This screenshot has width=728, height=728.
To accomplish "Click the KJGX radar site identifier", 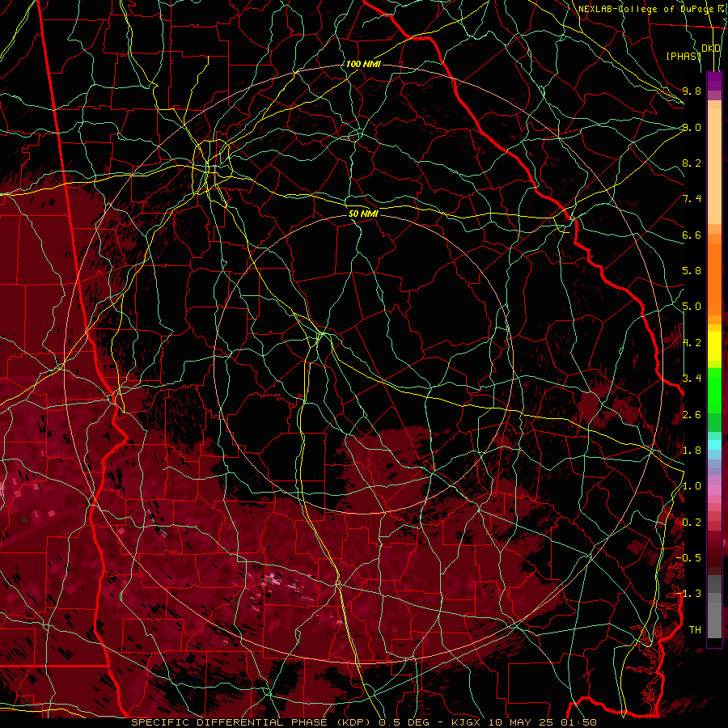I will pos(468,722).
